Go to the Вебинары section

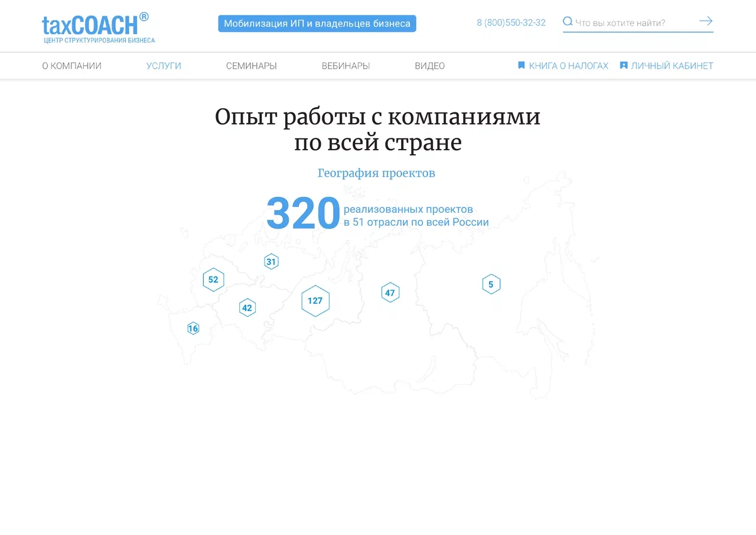346,66
